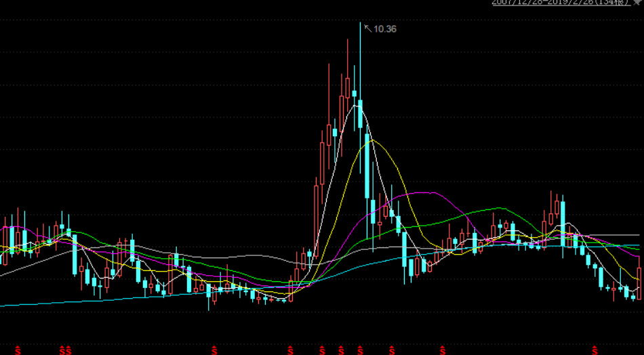Click the leftmost red marker on bottom axis
Viewport: 644px width, 355px height.
(x=18, y=350)
